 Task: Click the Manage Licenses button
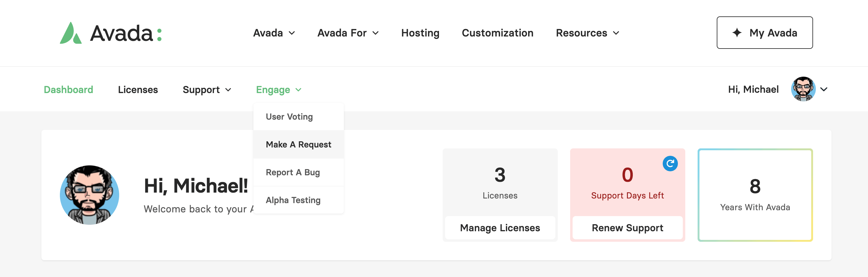[500, 228]
